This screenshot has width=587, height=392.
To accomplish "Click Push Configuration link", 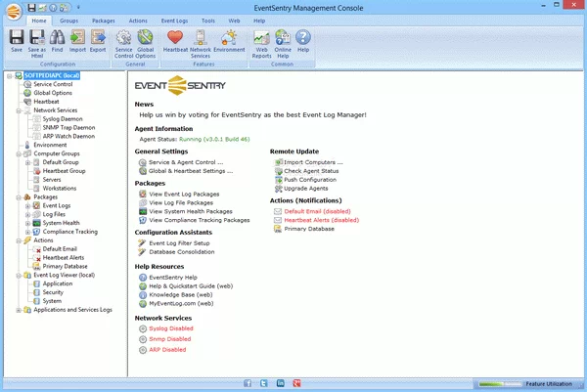I will point(310,180).
